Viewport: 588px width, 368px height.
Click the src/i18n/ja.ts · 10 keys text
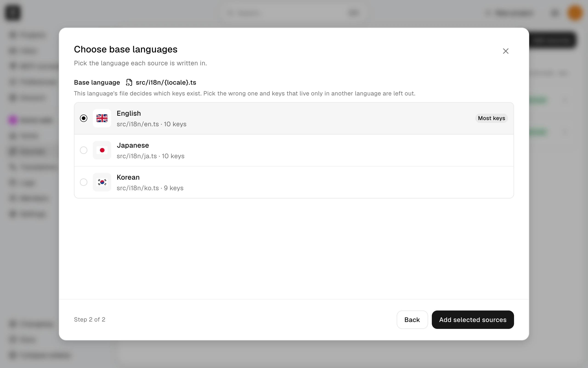coord(150,156)
